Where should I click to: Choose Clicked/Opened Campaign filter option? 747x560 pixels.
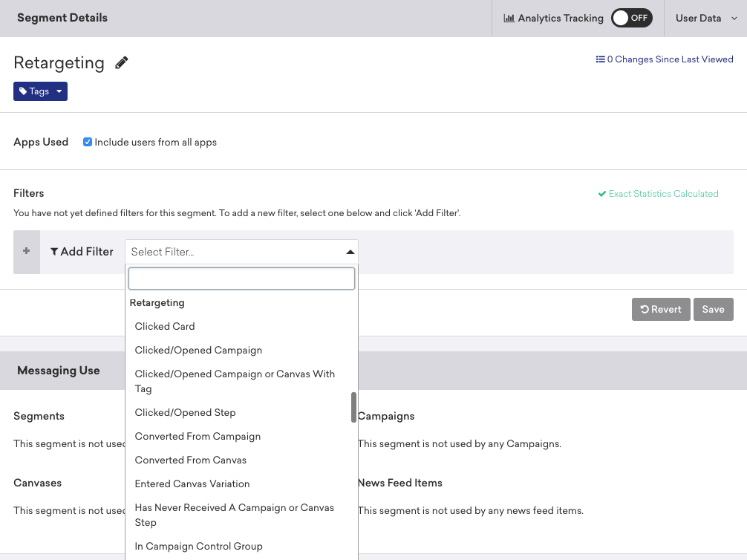(x=198, y=350)
